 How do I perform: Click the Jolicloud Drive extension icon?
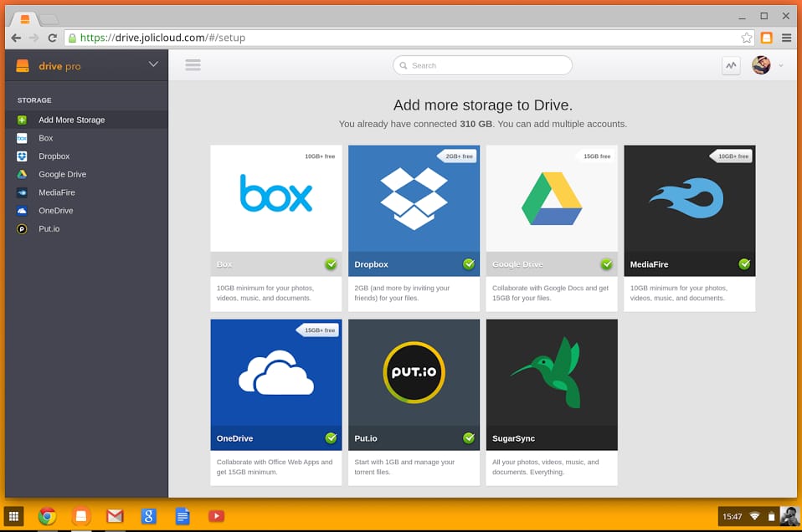click(x=766, y=38)
